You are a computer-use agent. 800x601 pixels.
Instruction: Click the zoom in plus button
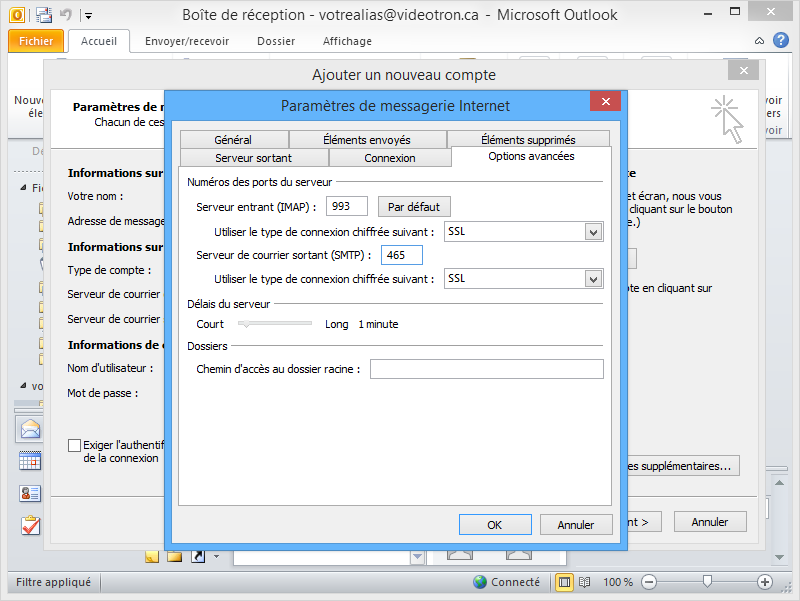pos(764,582)
